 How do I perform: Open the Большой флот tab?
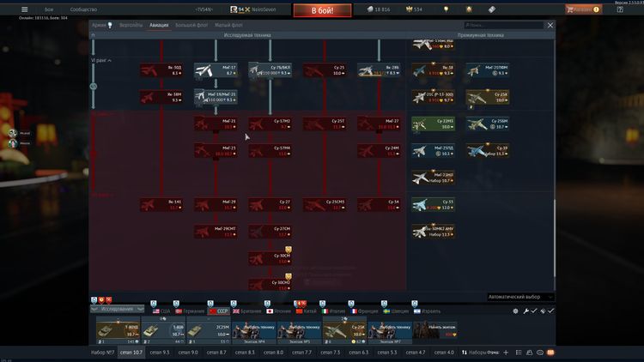(191, 26)
